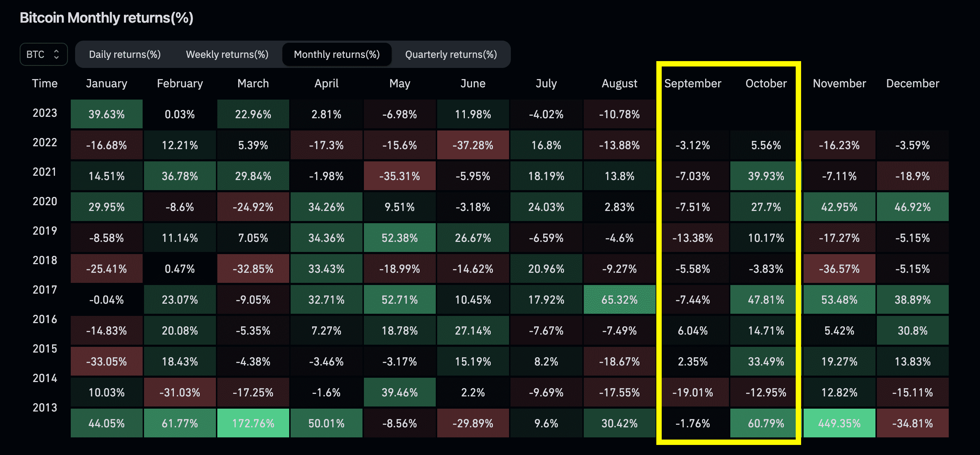Click the -31.03% February 2014 cell
980x455 pixels.
pos(180,392)
